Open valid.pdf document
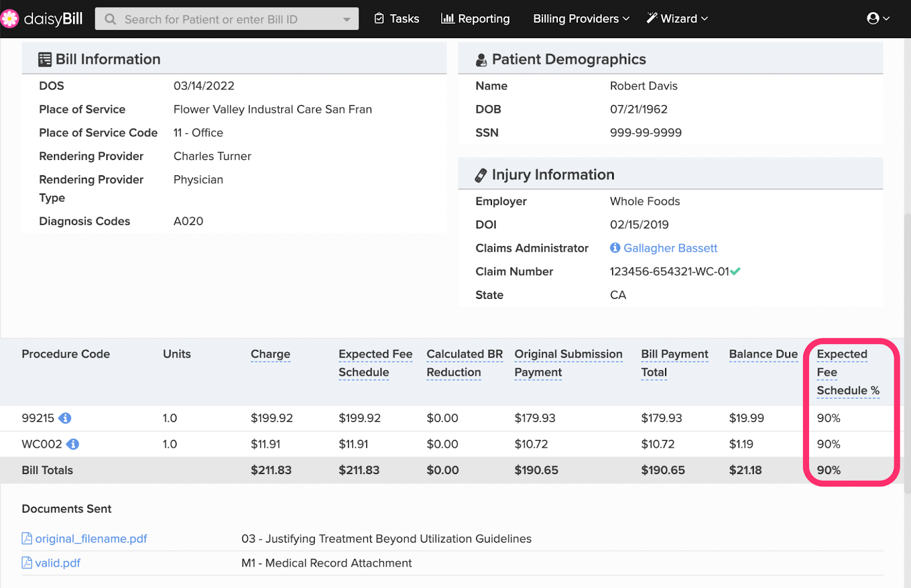 point(58,563)
